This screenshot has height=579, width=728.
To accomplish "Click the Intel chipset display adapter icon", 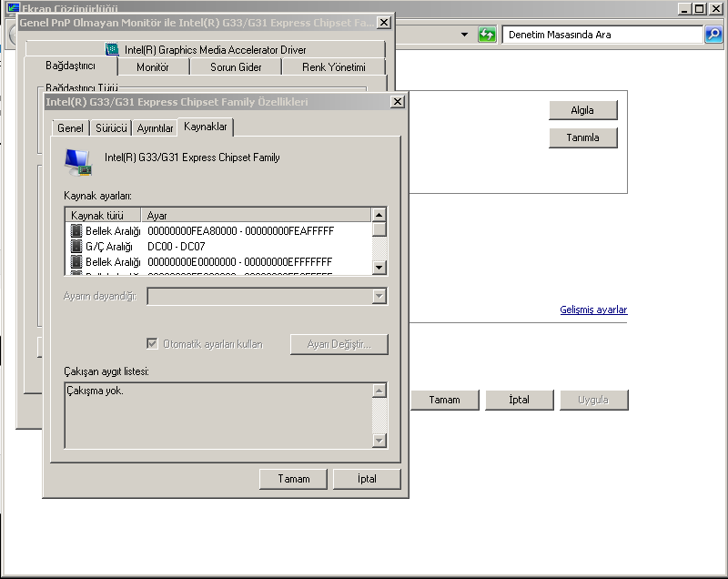I will click(x=78, y=162).
